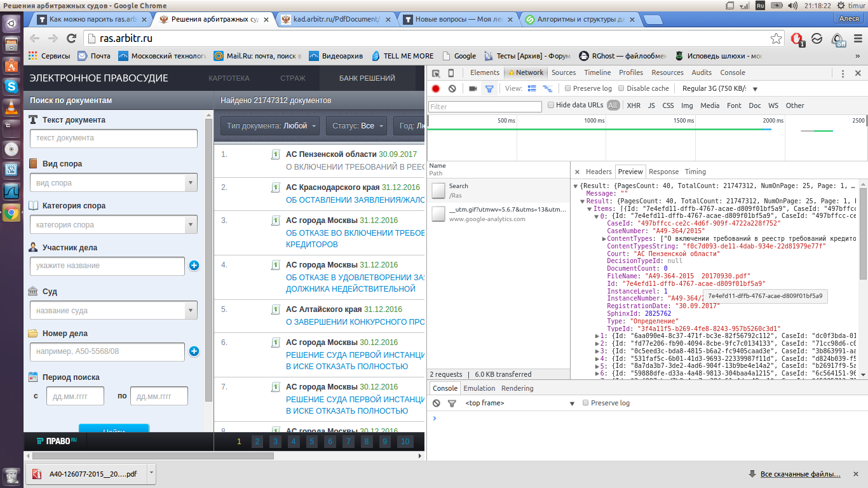This screenshot has height=488, width=868.
Task: Filter requests by Img type
Action: click(x=687, y=105)
